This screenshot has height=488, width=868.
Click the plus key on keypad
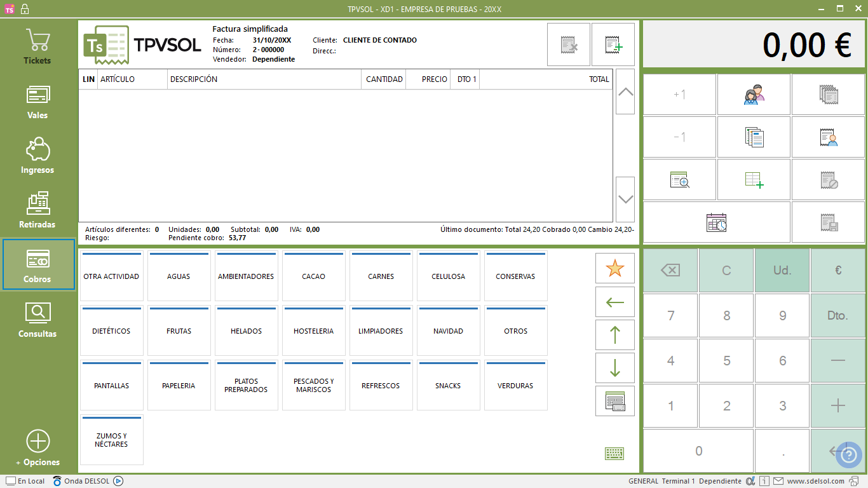tap(838, 405)
